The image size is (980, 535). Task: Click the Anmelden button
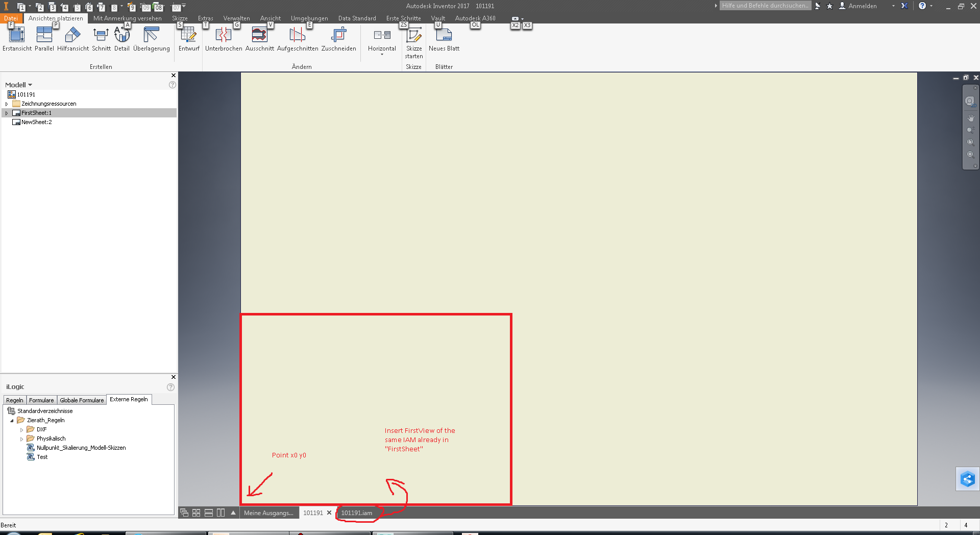pos(862,6)
